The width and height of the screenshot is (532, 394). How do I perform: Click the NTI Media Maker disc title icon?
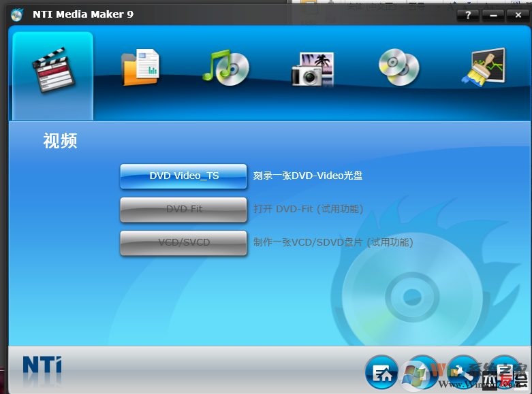pyautogui.click(x=16, y=14)
